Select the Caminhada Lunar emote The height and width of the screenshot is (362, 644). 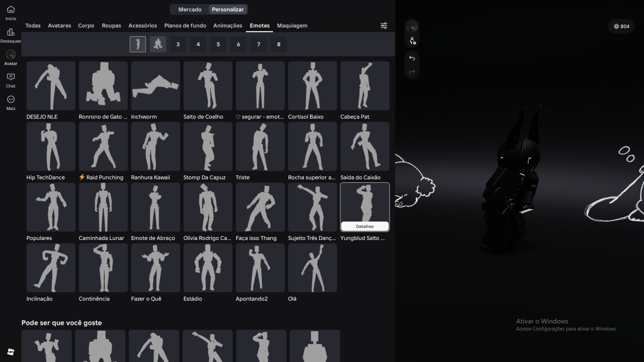(103, 207)
